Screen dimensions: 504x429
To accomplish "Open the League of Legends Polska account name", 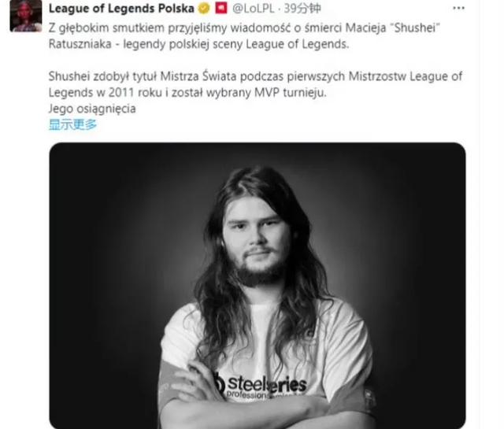I will (x=121, y=9).
